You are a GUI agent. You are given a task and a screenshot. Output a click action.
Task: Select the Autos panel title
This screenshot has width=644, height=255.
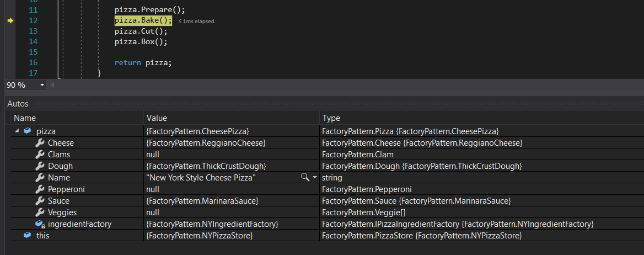(x=18, y=104)
